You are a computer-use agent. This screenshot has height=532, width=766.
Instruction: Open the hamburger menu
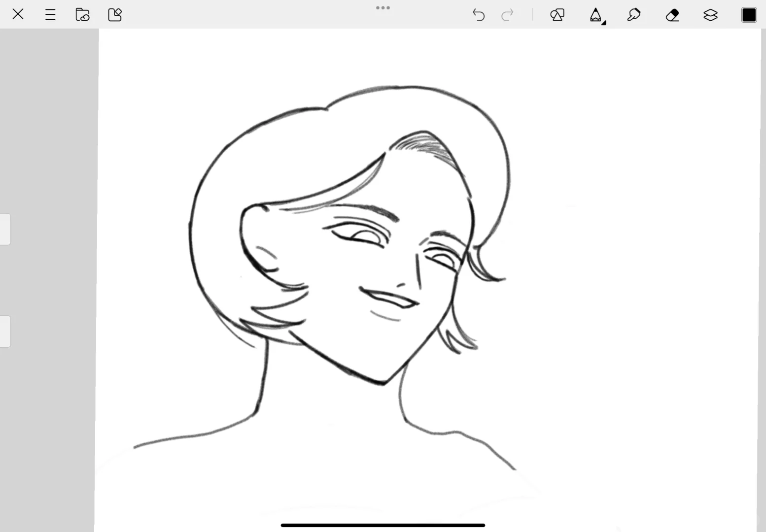50,15
